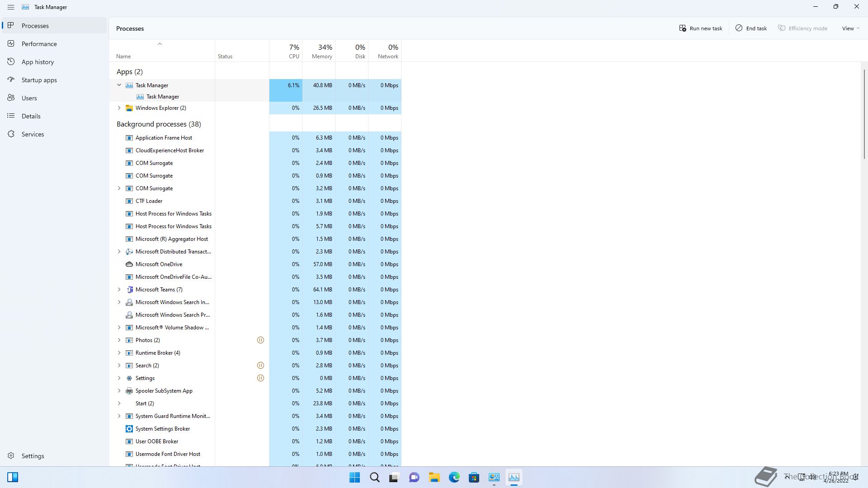
Task: Expand the Spooler SubSystem App row
Action: click(x=119, y=391)
